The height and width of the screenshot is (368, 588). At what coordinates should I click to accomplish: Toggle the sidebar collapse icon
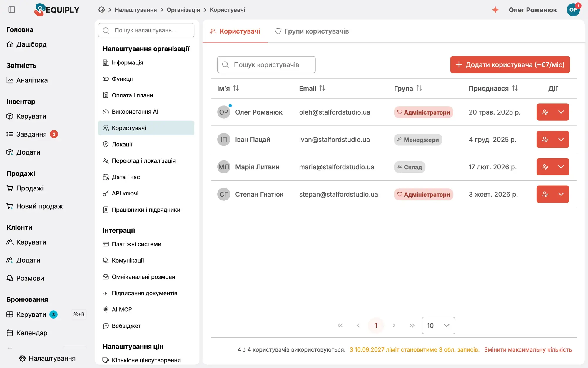point(12,10)
